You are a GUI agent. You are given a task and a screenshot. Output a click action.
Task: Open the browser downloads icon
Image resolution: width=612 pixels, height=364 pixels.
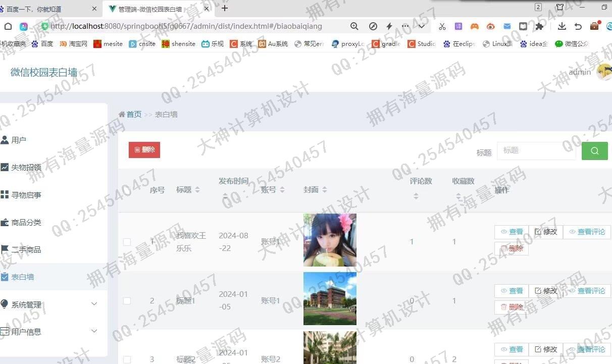(x=562, y=26)
